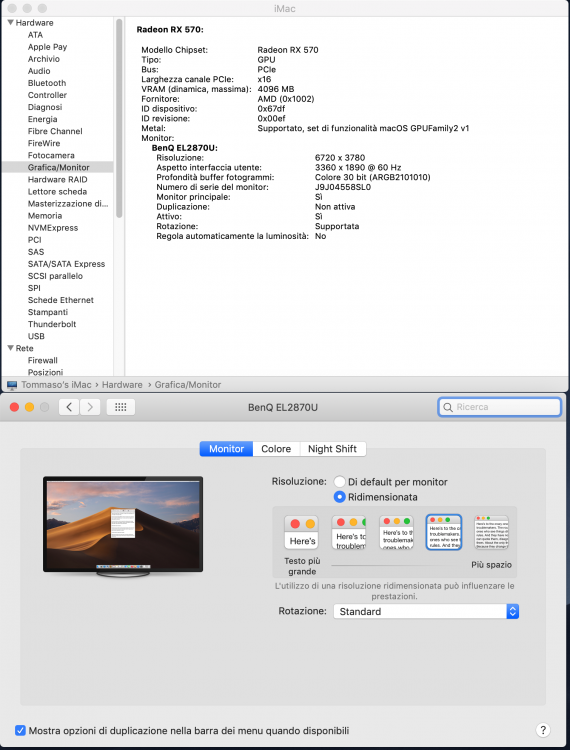Select Stampanti in the sidebar
This screenshot has height=750, width=570.
point(48,312)
